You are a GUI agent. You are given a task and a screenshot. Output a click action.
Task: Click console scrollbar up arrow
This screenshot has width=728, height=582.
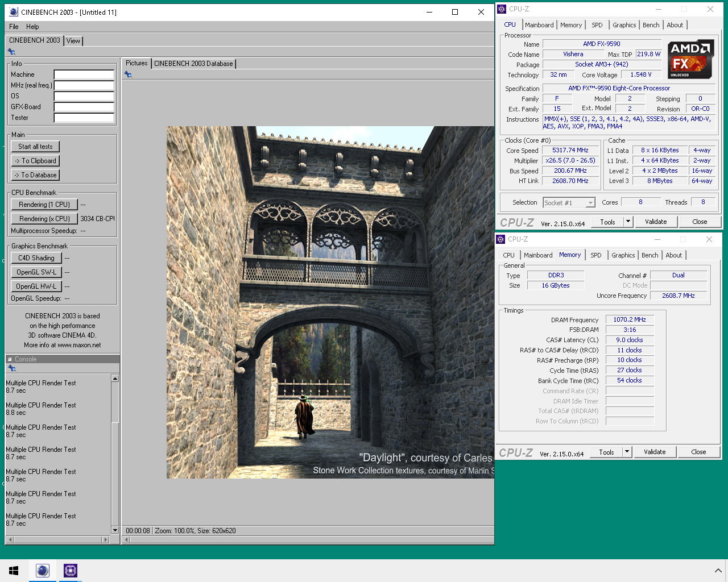pyautogui.click(x=115, y=378)
